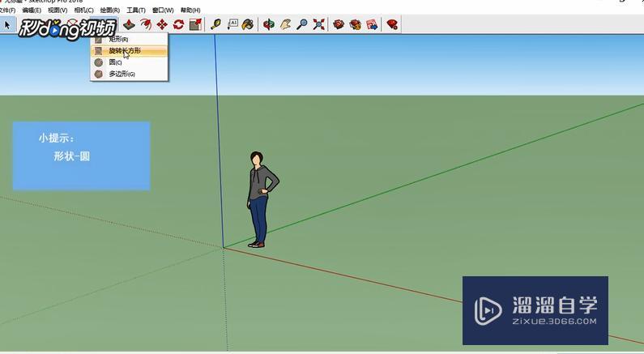
Task: Choose 矩形(R) from the shapes dropdown
Action: pos(129,40)
